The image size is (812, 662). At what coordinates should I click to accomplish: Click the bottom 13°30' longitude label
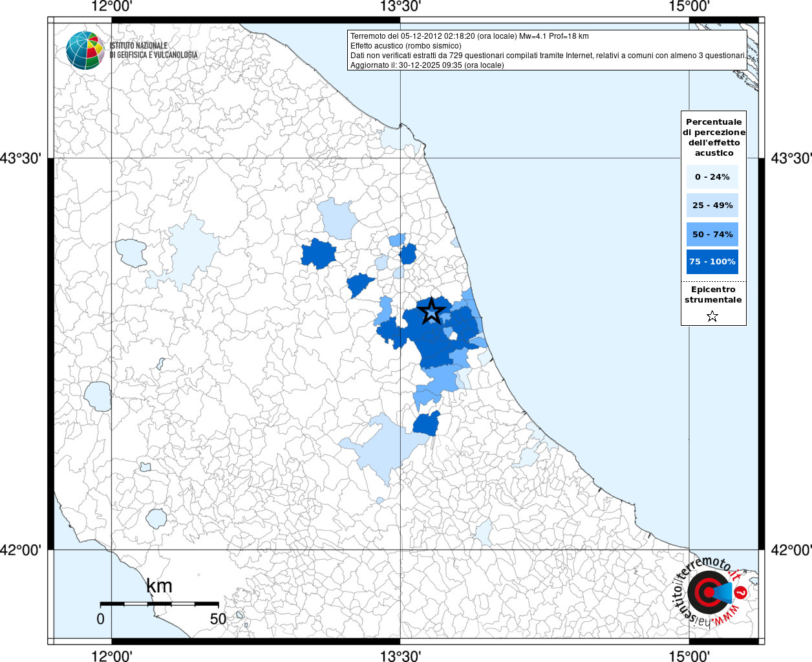click(400, 656)
